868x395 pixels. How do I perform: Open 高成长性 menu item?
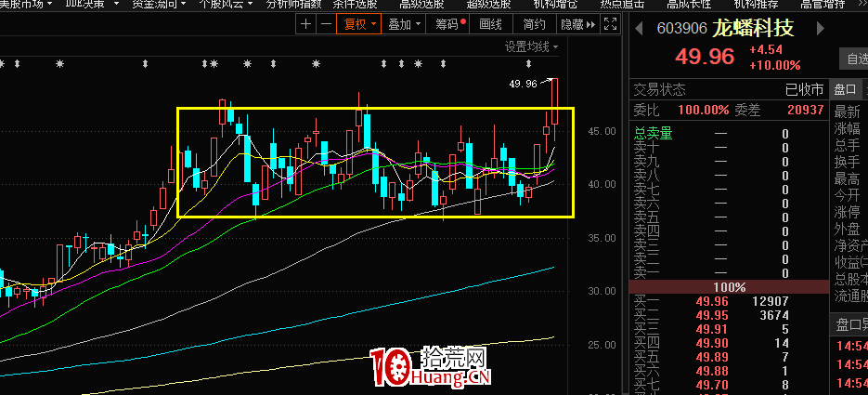[689, 5]
